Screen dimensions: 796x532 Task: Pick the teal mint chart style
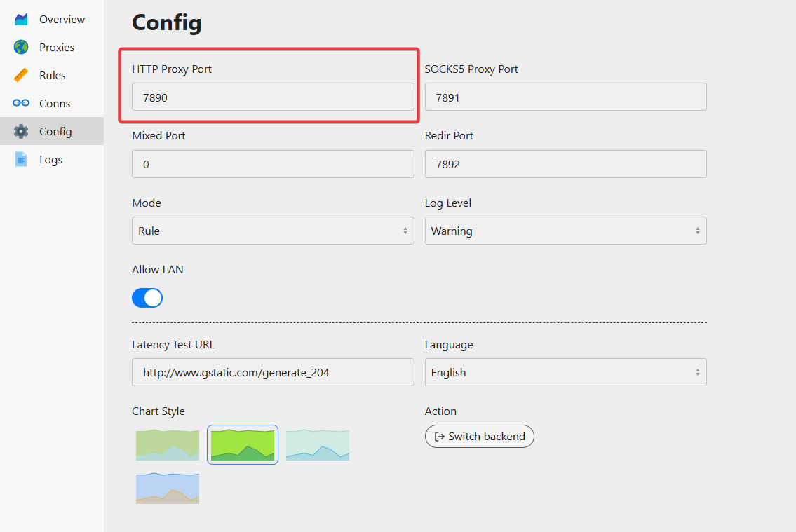click(318, 445)
